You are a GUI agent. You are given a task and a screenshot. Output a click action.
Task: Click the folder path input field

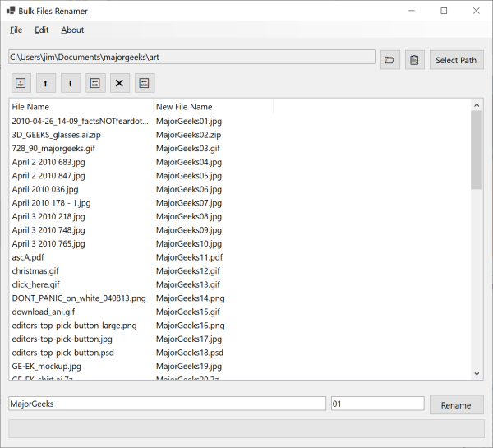[191, 57]
